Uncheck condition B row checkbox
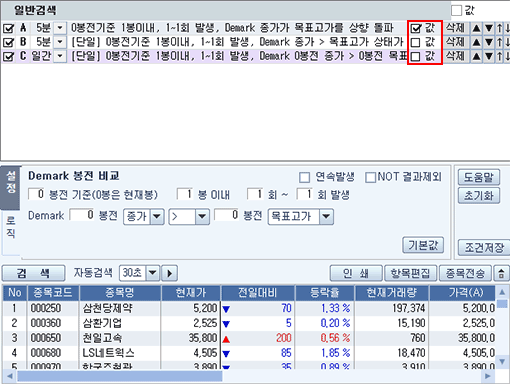The width and height of the screenshot is (510, 384). (x=8, y=42)
